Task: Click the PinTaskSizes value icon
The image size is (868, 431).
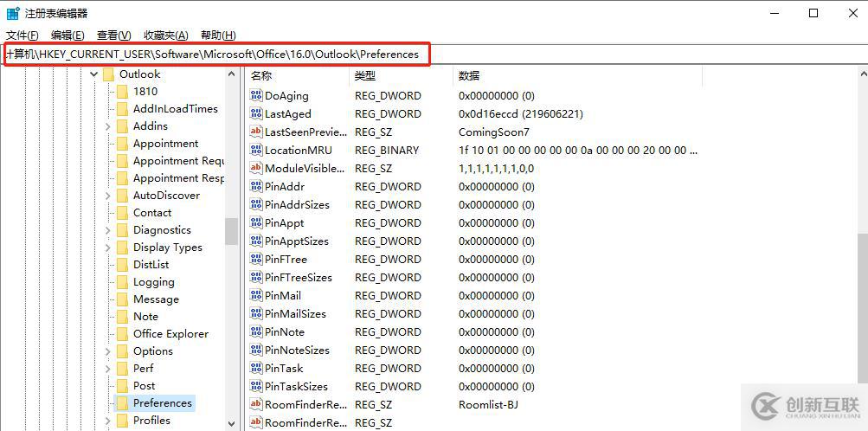Action: [256, 386]
